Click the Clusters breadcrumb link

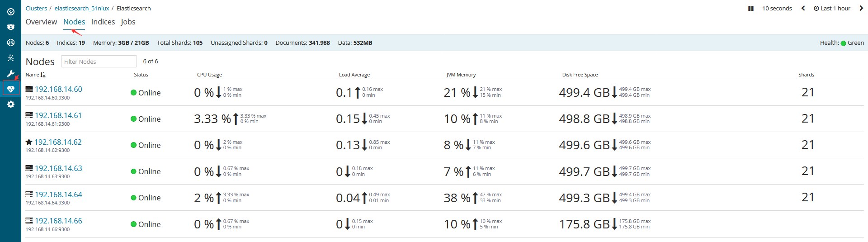[x=36, y=8]
